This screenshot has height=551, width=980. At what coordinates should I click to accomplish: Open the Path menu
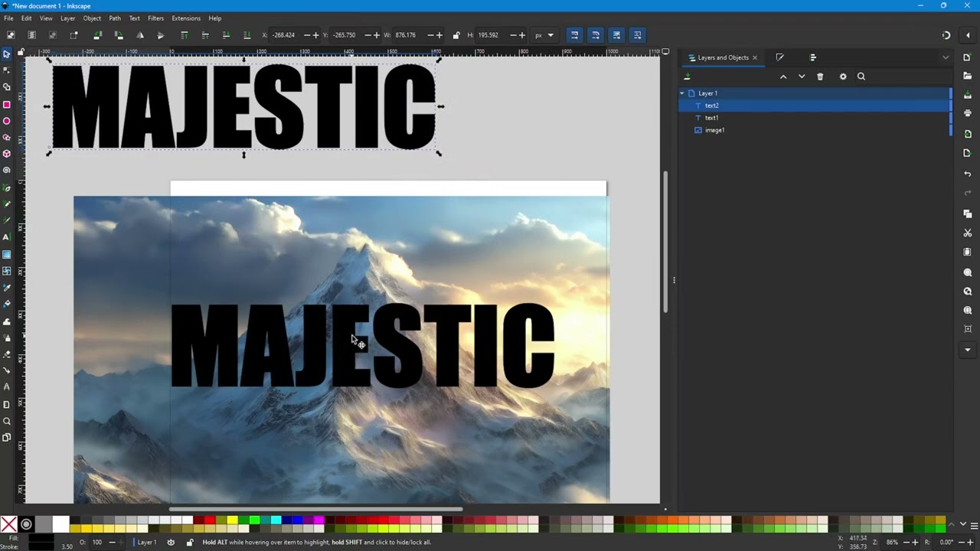[x=115, y=18]
